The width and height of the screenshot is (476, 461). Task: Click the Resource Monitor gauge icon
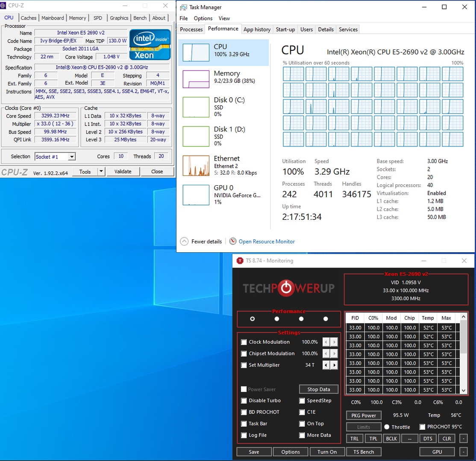click(x=233, y=242)
